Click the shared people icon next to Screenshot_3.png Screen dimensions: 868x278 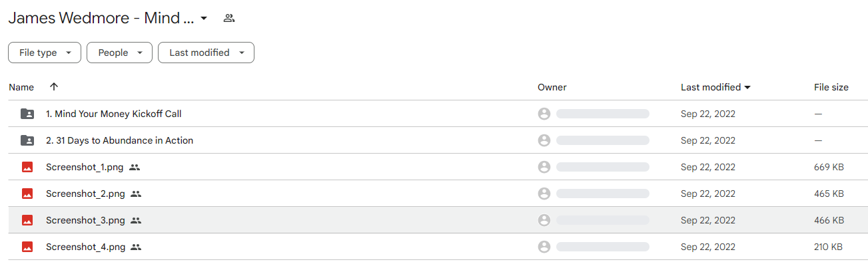click(x=136, y=220)
